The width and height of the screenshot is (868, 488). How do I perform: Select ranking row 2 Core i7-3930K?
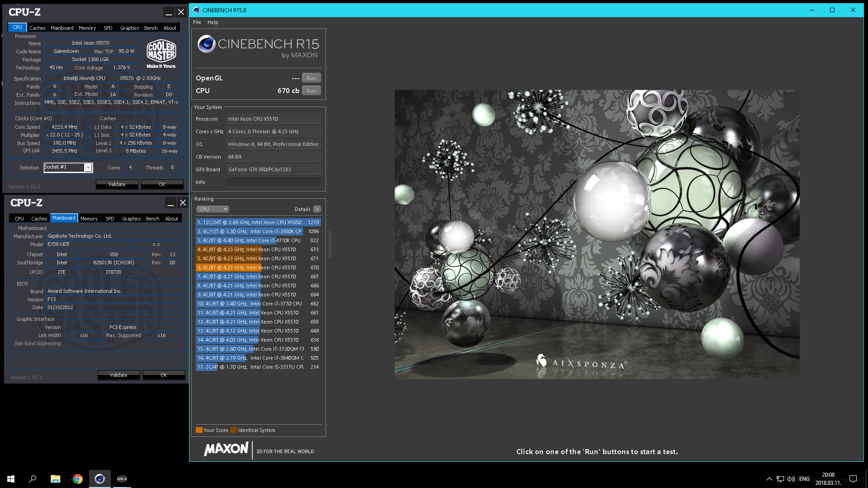click(258, 231)
